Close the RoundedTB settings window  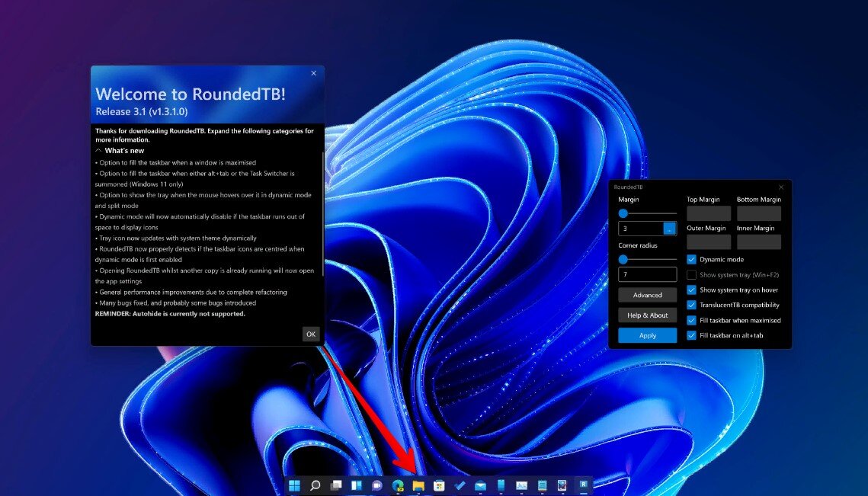[781, 187]
